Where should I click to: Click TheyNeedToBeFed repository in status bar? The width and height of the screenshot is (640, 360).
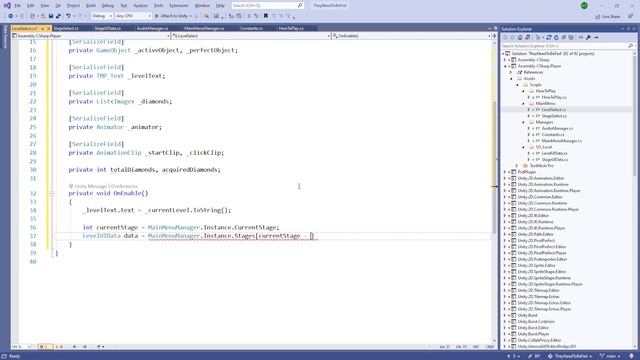point(570,356)
